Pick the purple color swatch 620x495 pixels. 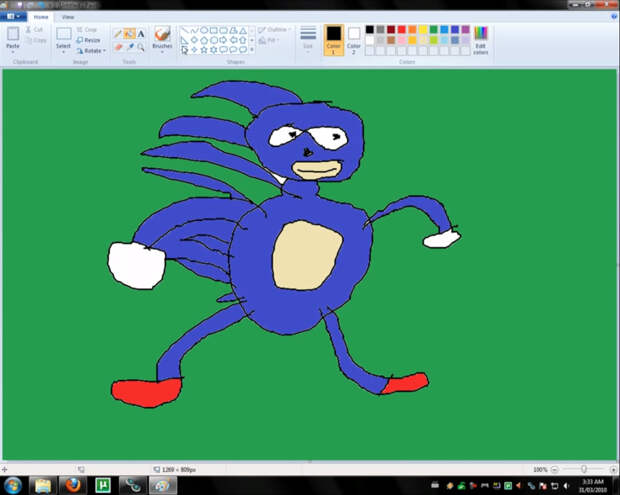point(465,30)
